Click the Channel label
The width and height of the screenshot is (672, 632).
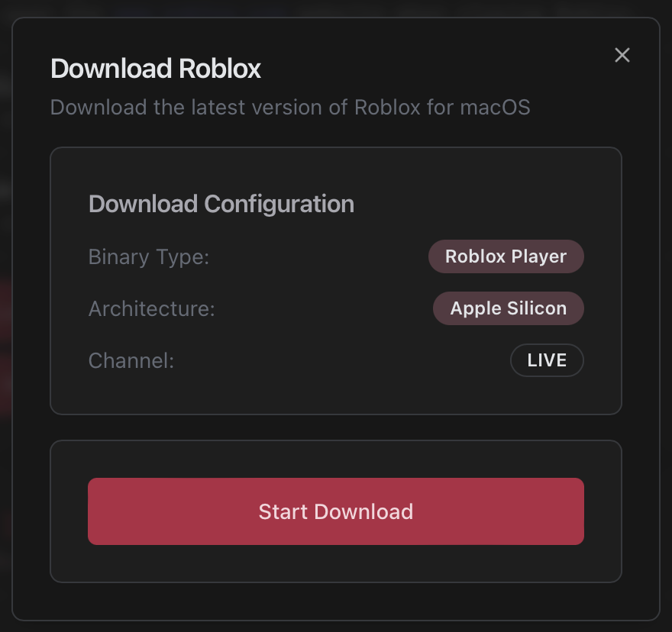tap(130, 360)
